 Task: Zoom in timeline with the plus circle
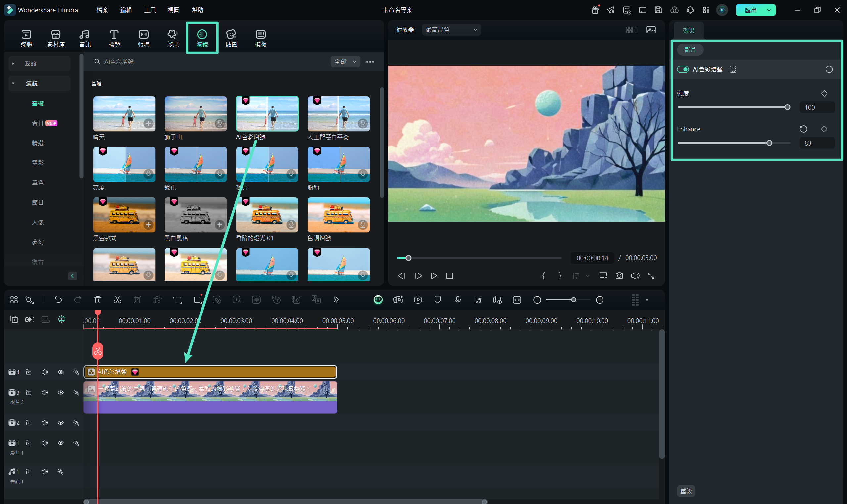click(x=600, y=300)
